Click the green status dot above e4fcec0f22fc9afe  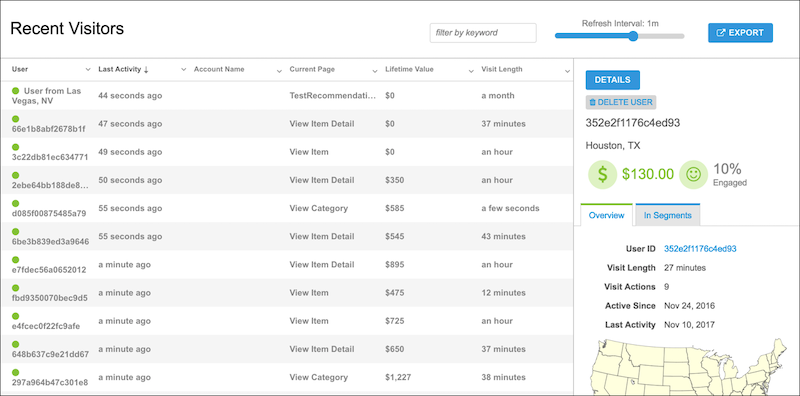click(x=15, y=316)
